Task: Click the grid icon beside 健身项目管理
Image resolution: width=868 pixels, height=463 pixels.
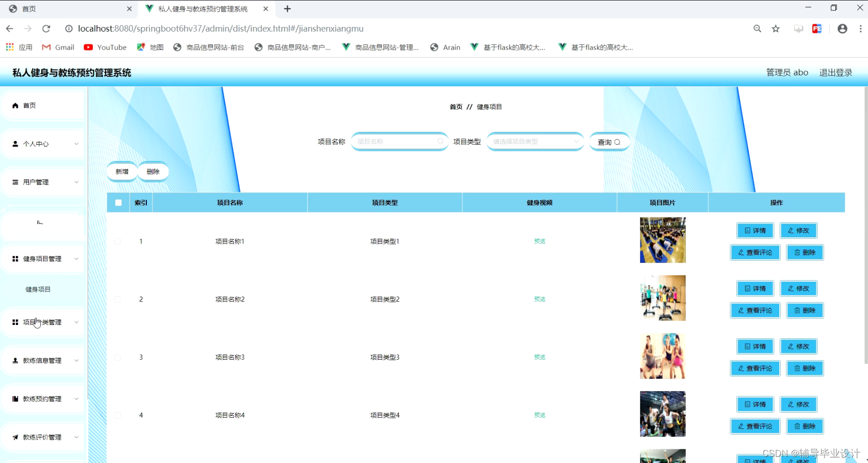Action: coord(15,259)
